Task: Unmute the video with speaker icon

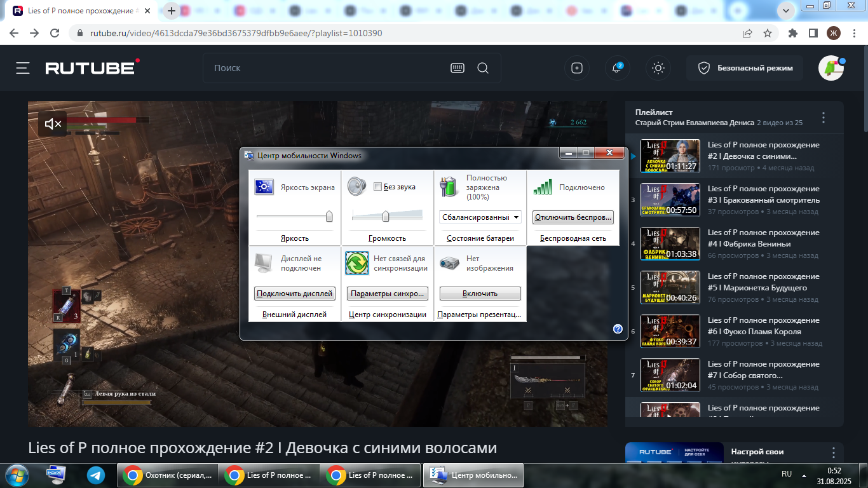Action: pos(52,124)
